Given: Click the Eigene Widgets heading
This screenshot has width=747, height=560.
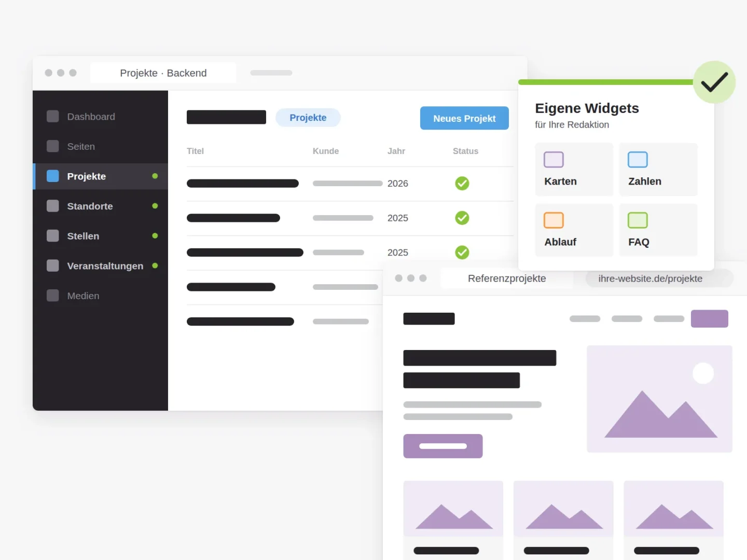Looking at the screenshot, I should pos(587,108).
